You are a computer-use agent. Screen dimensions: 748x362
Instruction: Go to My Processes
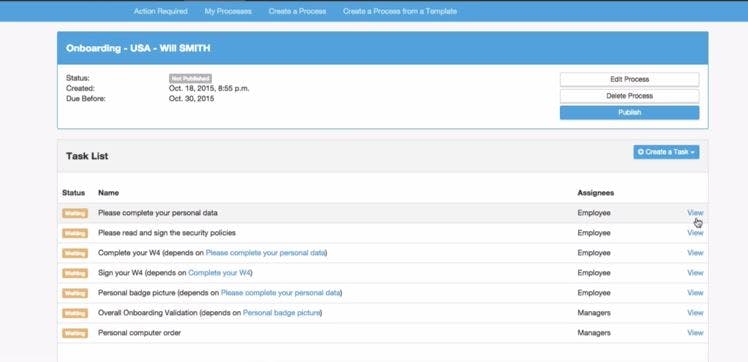tap(228, 11)
